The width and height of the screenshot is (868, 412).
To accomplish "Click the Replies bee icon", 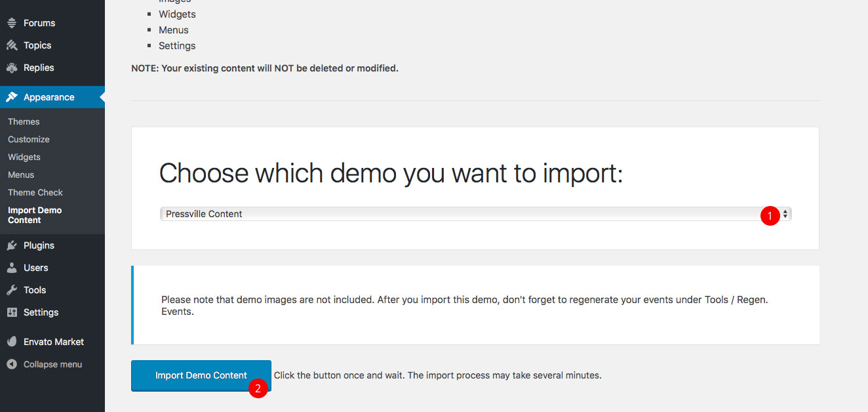I will [x=12, y=68].
